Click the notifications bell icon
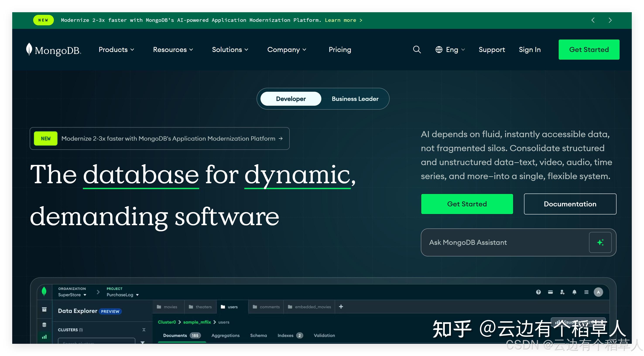Viewport: 644px width, 356px height. click(x=574, y=292)
